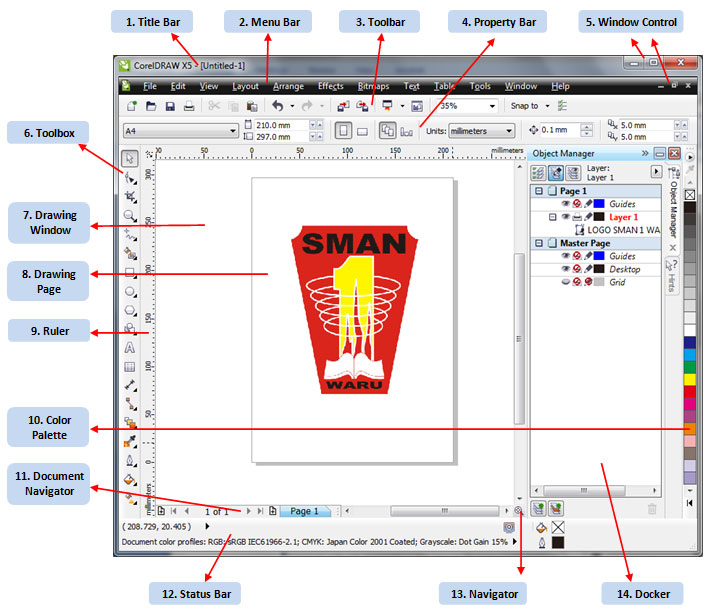Click the Open folder icon

[x=151, y=106]
